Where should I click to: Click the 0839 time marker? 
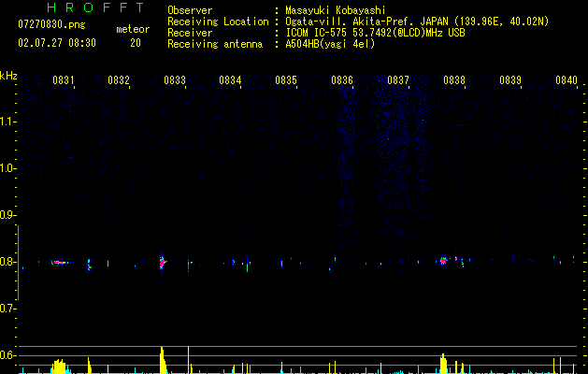pos(510,80)
